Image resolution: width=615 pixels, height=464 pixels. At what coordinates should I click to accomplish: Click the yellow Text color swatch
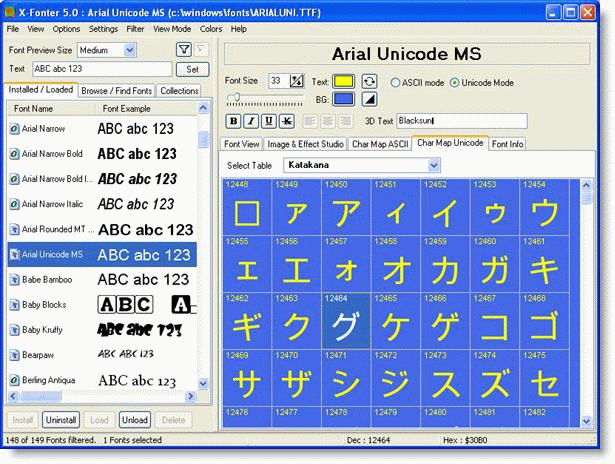(344, 82)
